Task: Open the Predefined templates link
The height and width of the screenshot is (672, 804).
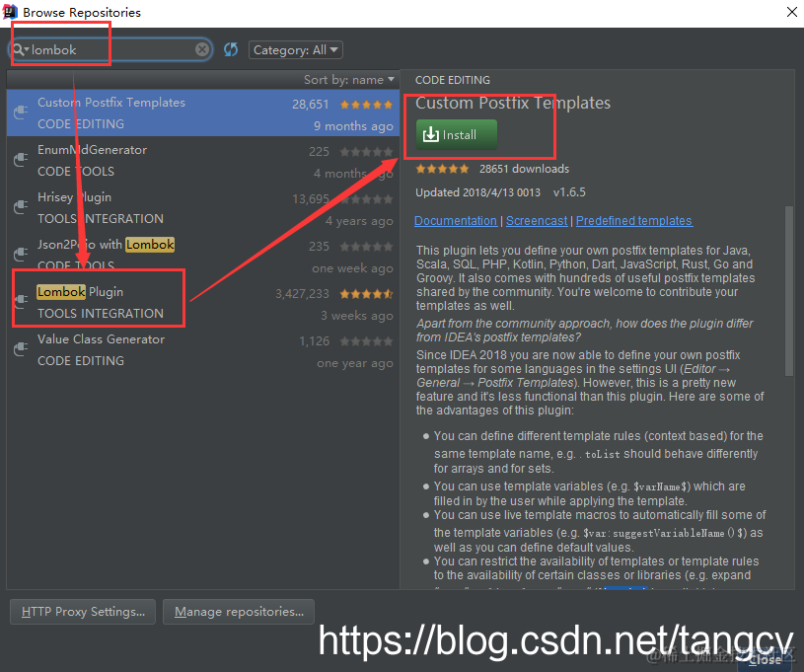Action: coord(633,221)
